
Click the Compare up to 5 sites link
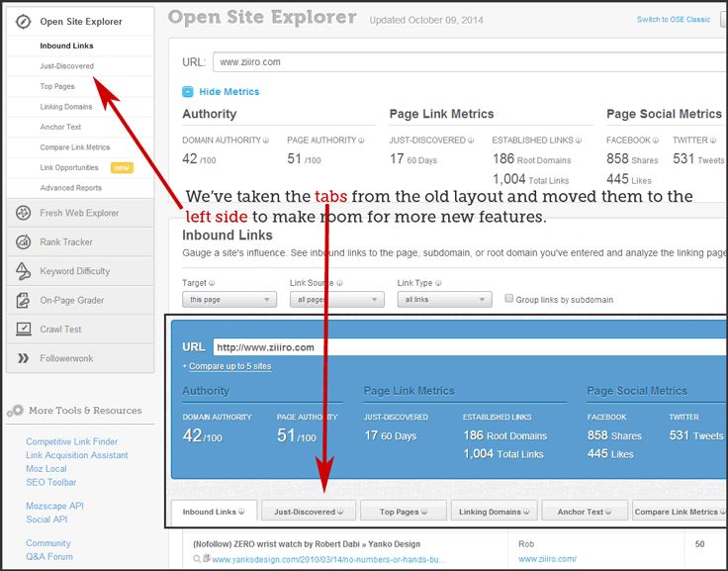click(x=227, y=366)
